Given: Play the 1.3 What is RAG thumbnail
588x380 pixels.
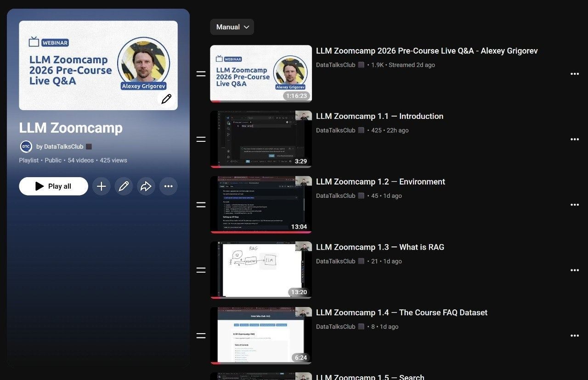Looking at the screenshot, I should (261, 270).
